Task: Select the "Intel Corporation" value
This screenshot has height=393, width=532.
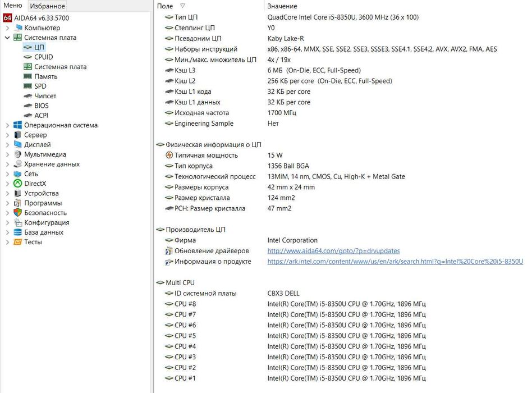Action: 292,240
